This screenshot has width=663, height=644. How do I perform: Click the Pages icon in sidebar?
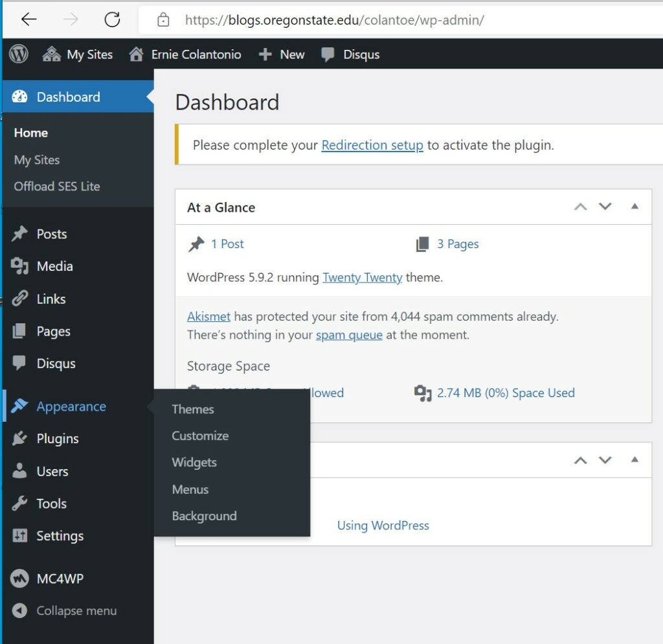coord(19,331)
